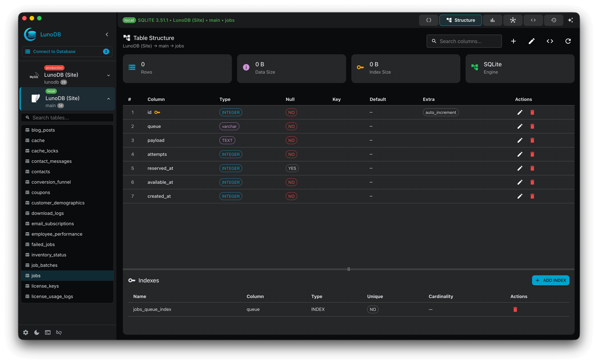Disconnect using the unlink icon

tap(59, 332)
